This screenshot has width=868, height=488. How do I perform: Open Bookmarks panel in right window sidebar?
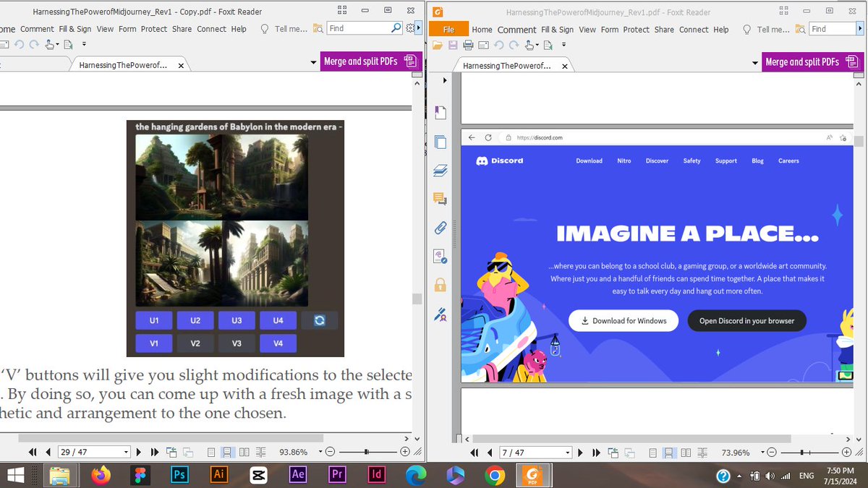click(x=440, y=112)
